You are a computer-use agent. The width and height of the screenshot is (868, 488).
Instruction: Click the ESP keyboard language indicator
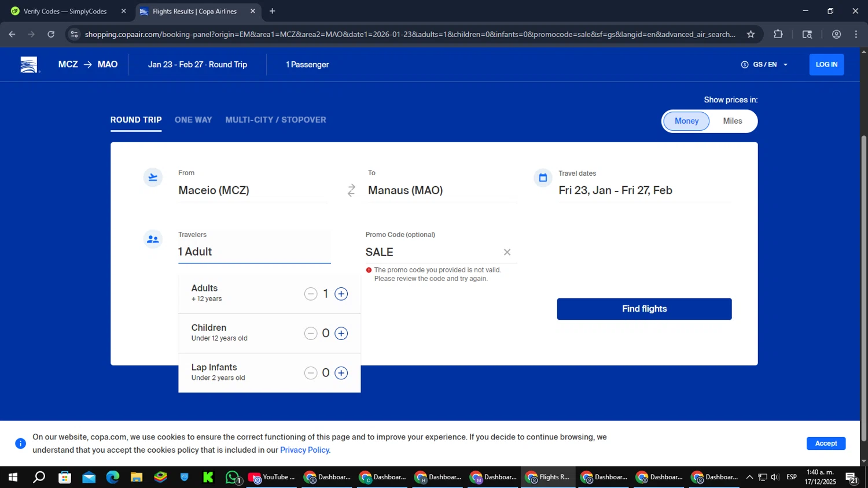click(792, 477)
